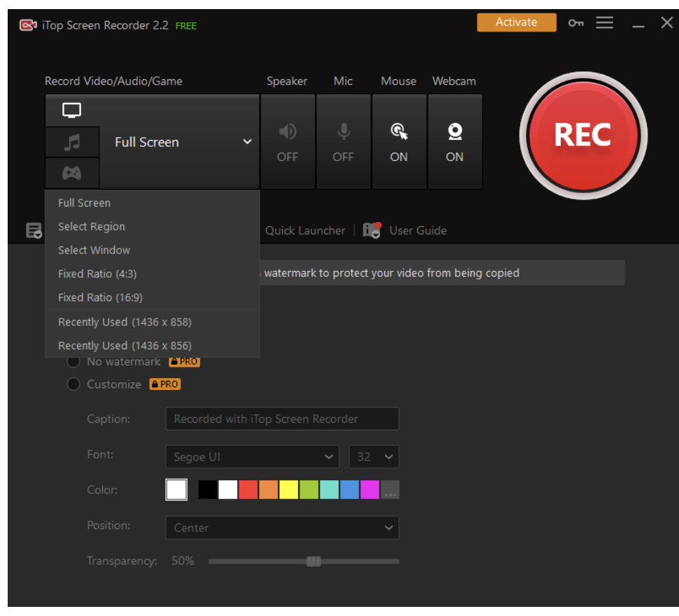Pick the teal color swatch

pos(329,489)
